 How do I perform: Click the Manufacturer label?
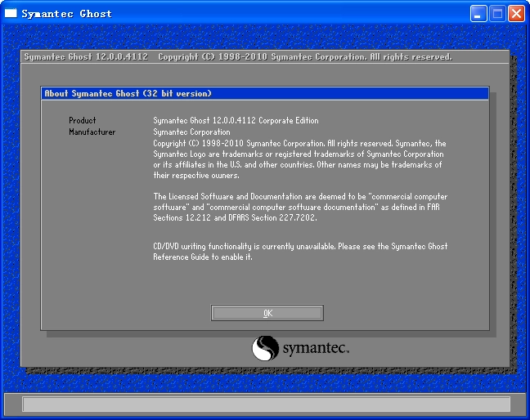pyautogui.click(x=92, y=132)
